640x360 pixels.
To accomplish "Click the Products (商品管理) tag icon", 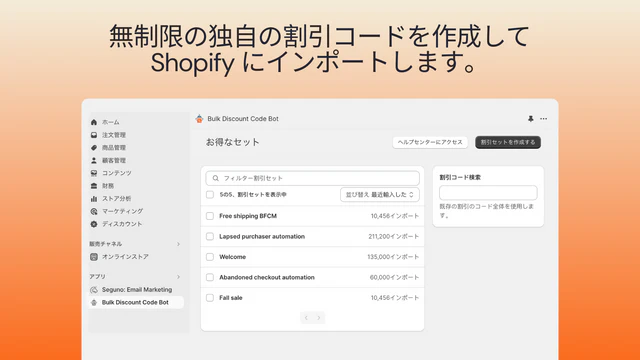I will tap(94, 147).
